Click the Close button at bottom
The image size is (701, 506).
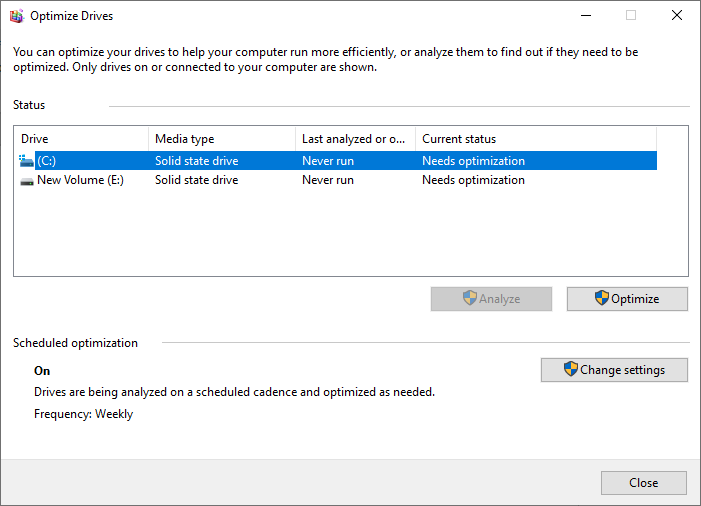point(644,483)
